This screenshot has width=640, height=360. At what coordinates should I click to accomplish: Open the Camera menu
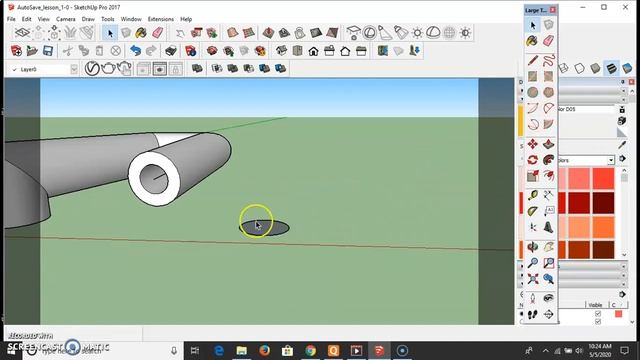point(65,19)
